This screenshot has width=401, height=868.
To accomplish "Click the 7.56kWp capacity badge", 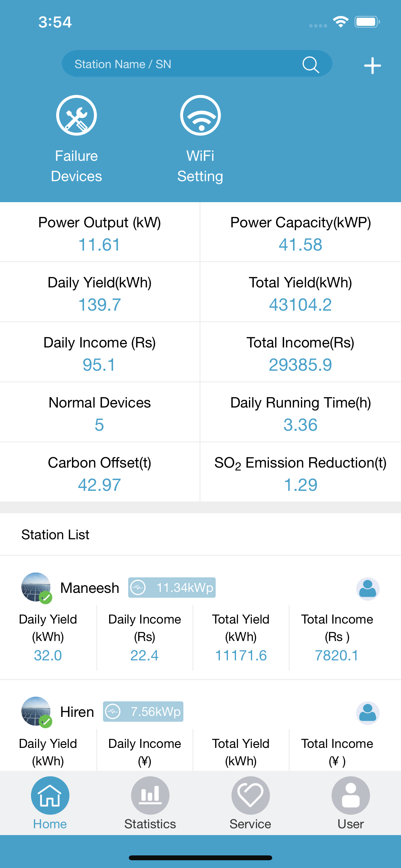I will coord(143,712).
